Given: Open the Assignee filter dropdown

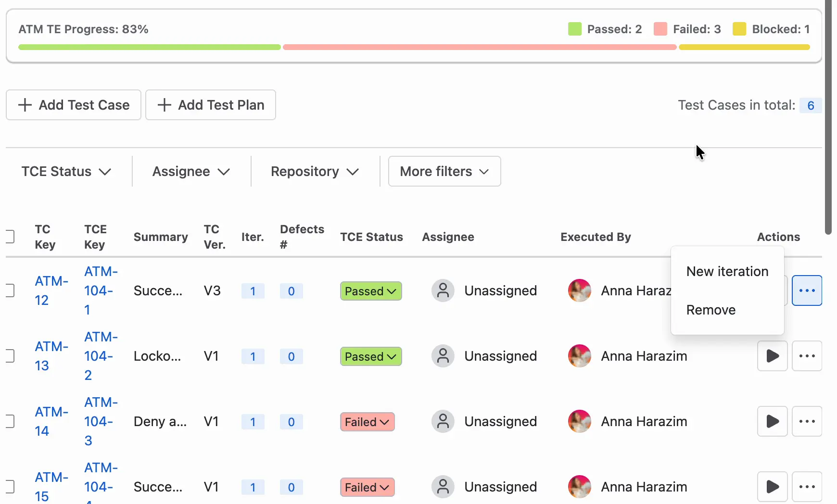Looking at the screenshot, I should click(191, 171).
